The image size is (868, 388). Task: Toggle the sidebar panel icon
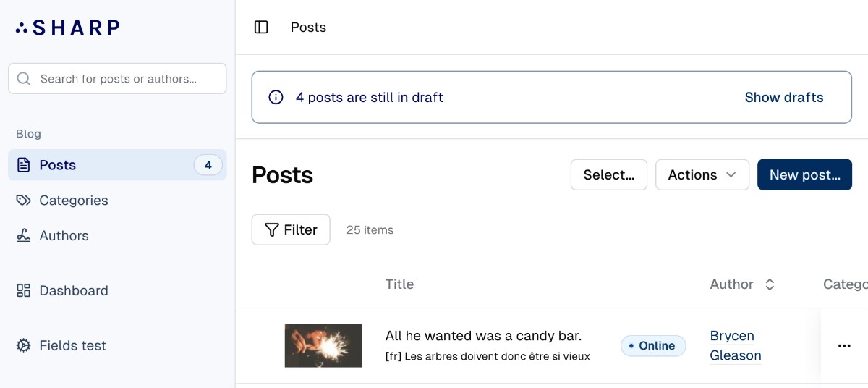[261, 28]
